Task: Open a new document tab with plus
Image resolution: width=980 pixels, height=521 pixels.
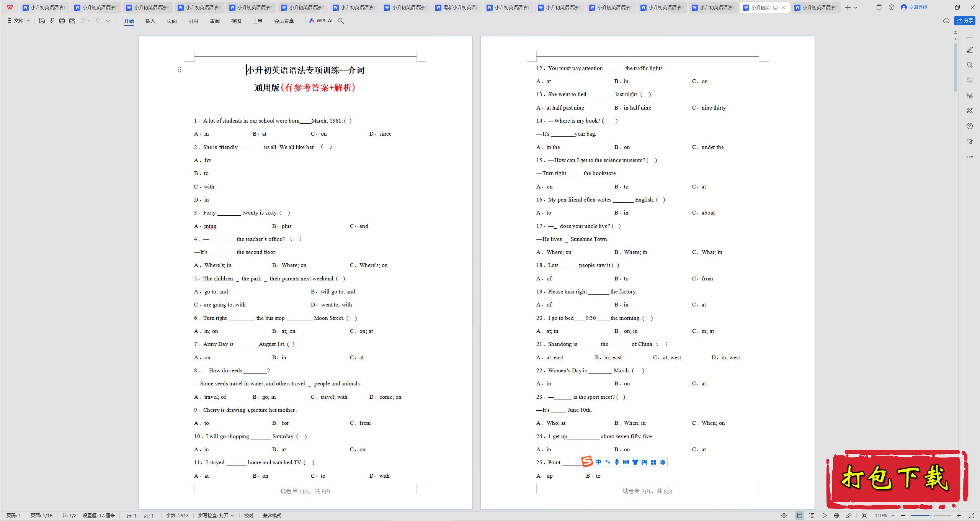Action: [848, 8]
